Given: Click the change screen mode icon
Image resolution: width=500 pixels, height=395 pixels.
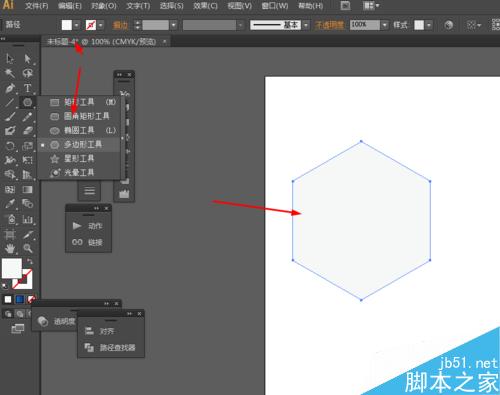Looking at the screenshot, I should click(x=18, y=329).
